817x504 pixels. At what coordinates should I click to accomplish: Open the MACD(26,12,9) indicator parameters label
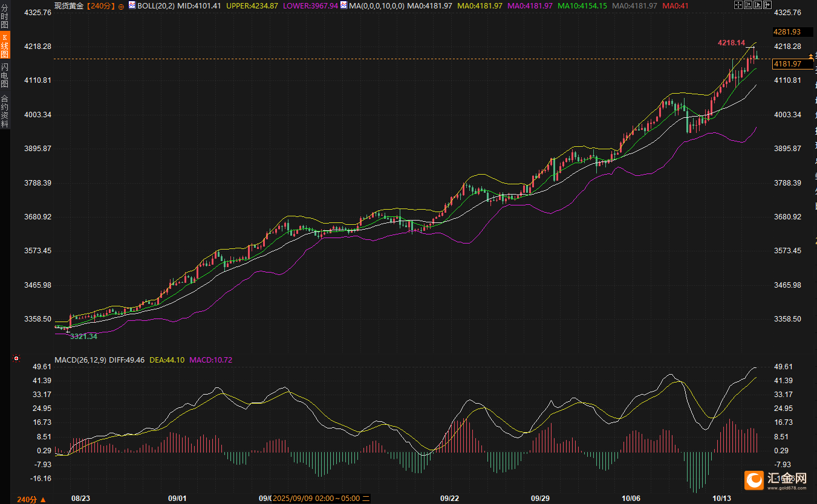coord(80,360)
